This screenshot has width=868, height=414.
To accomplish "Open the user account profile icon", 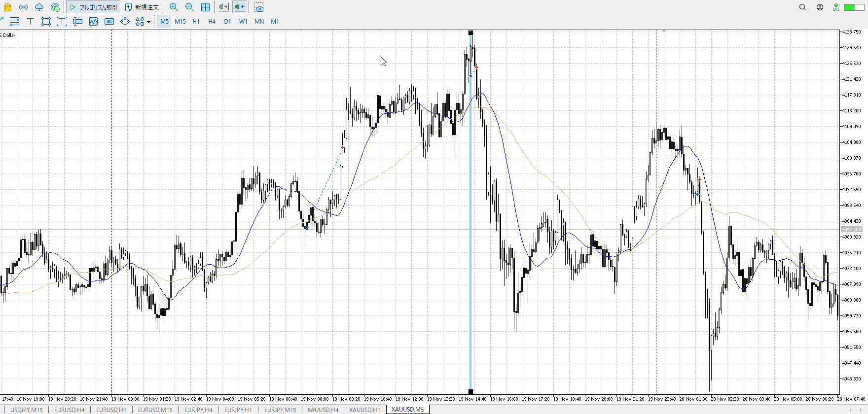I will coord(820,7).
